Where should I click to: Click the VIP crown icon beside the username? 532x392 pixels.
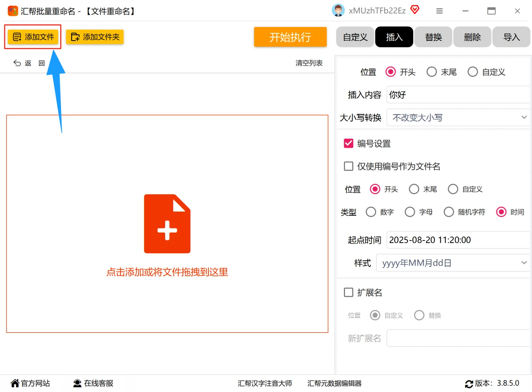tap(414, 10)
